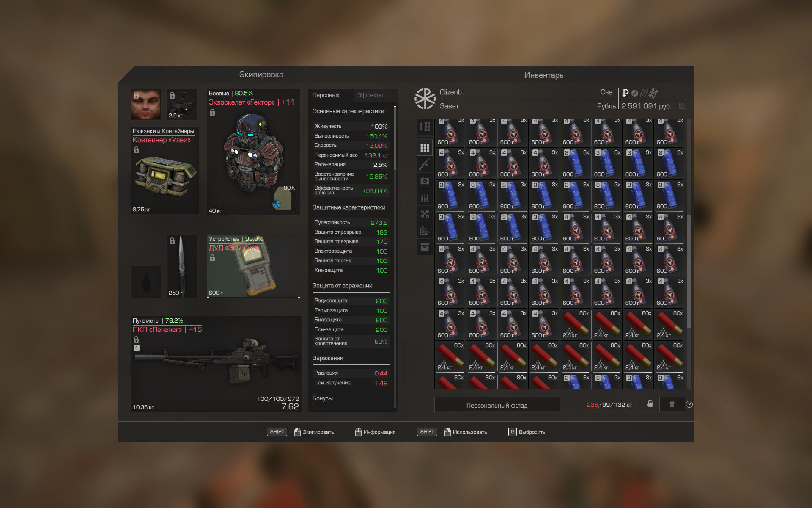
Task: Select the knife slot 250 г
Action: coord(182,266)
